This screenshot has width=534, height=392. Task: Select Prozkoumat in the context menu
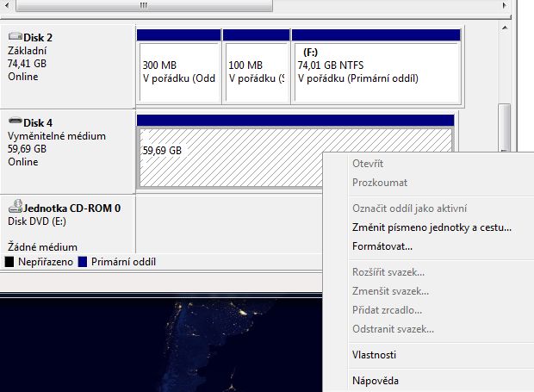pyautogui.click(x=380, y=183)
